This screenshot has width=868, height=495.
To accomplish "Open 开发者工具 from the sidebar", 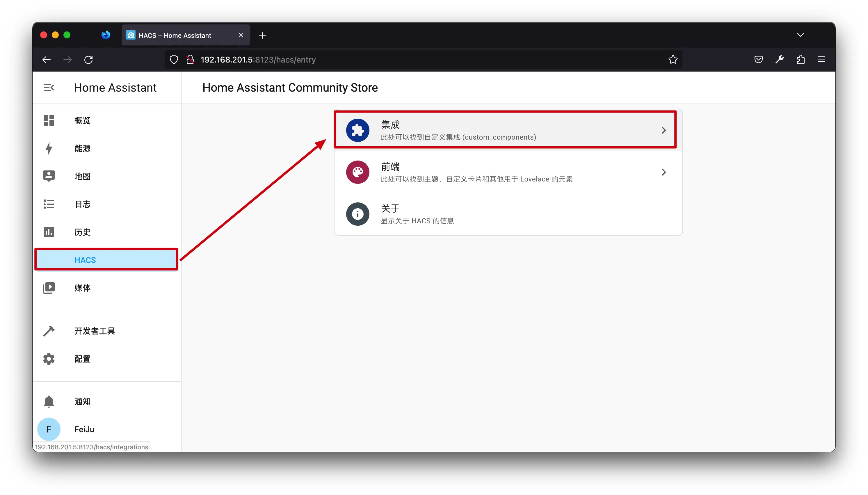I will (x=106, y=331).
